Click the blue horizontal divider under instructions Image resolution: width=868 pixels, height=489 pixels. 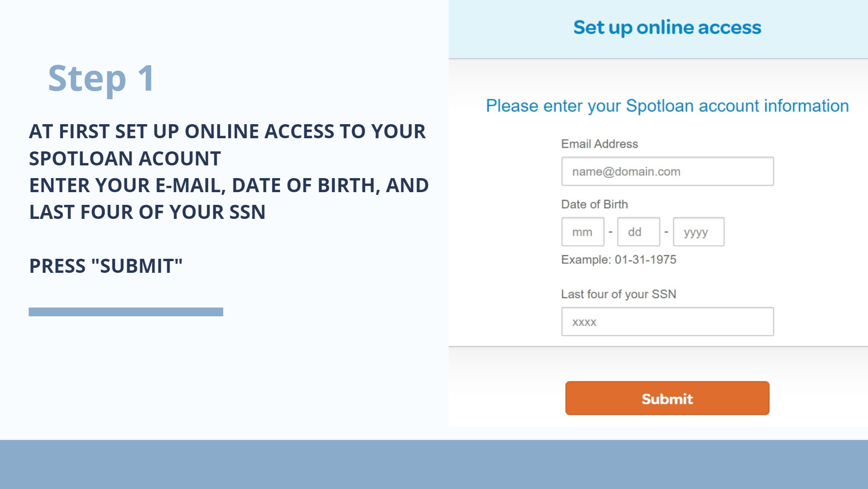click(x=126, y=312)
